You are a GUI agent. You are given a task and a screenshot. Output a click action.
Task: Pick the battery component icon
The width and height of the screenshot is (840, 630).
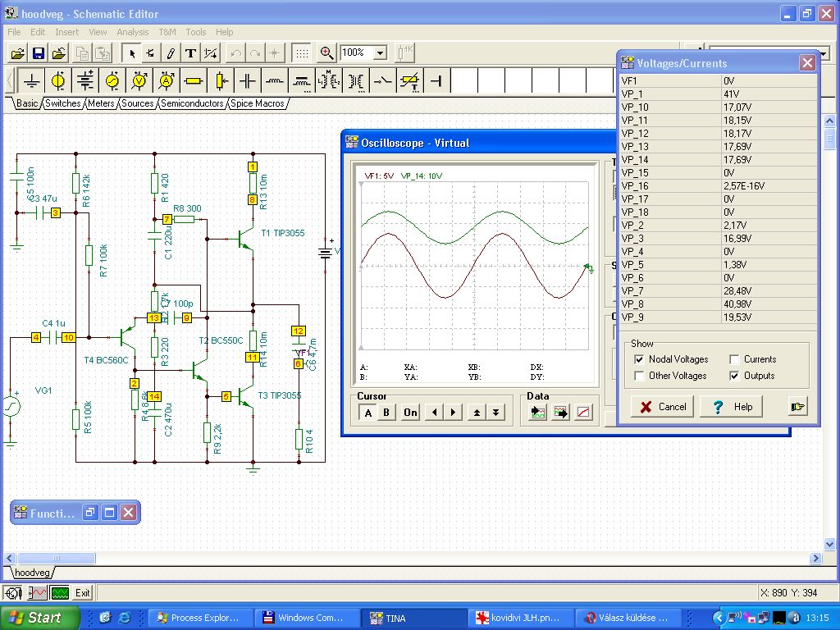pos(85,81)
